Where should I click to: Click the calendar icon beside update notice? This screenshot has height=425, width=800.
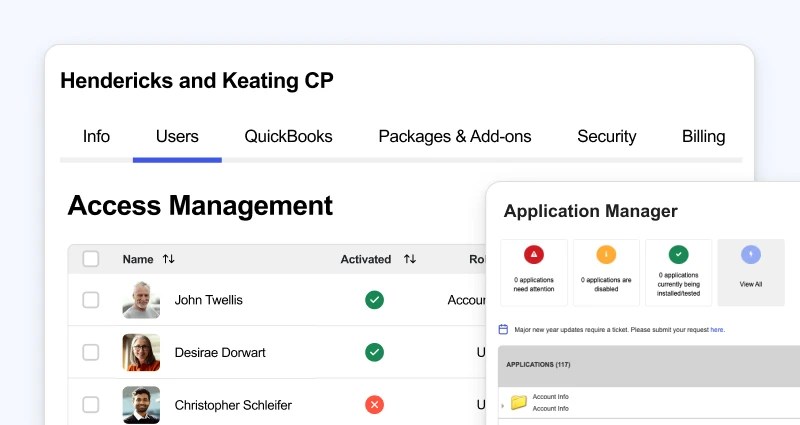(x=503, y=329)
